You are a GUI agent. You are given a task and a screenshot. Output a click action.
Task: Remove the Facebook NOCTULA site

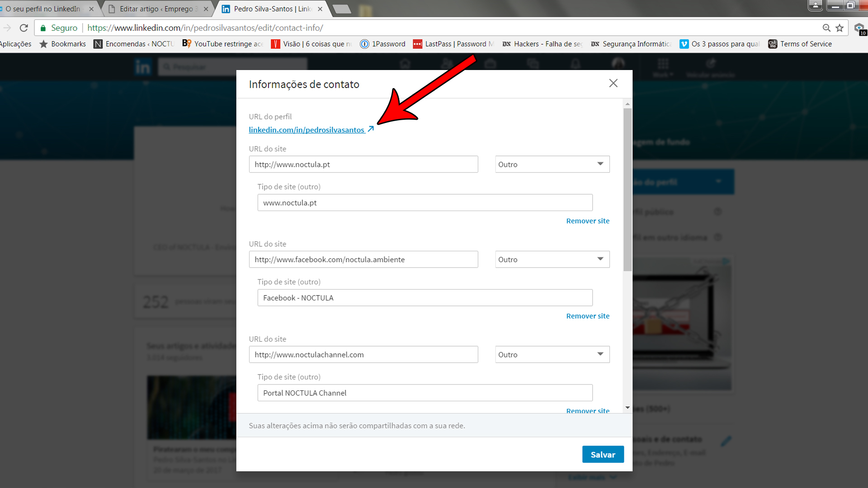tap(588, 316)
